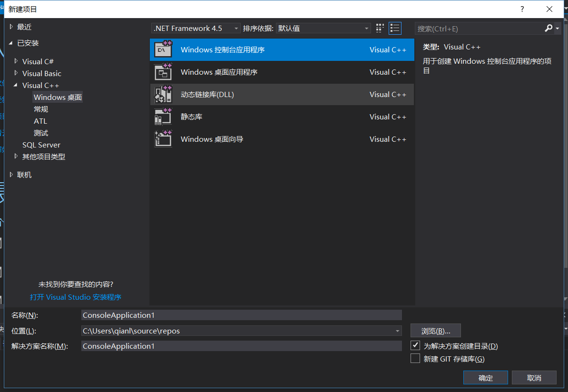568x392 pixels.
Task: Expand the Visual Basic node
Action: 16,73
